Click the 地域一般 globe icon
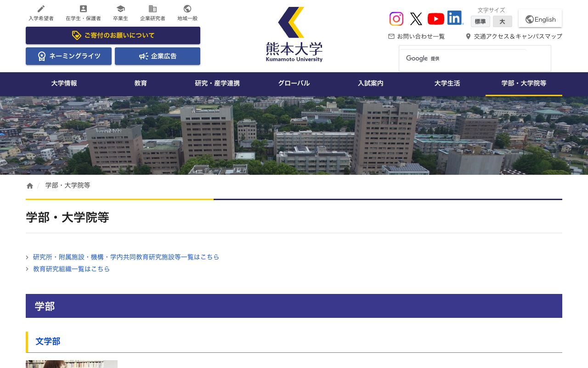This screenshot has width=588, height=368. pos(187,8)
